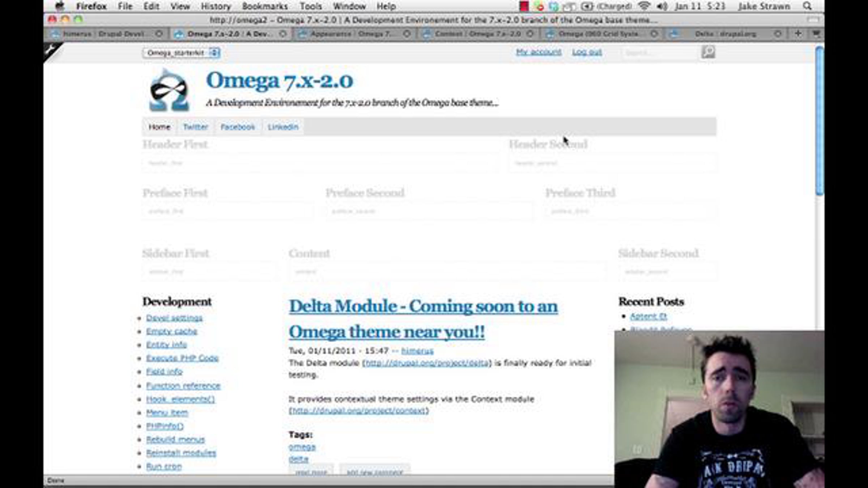Open the Entity info link

(166, 344)
